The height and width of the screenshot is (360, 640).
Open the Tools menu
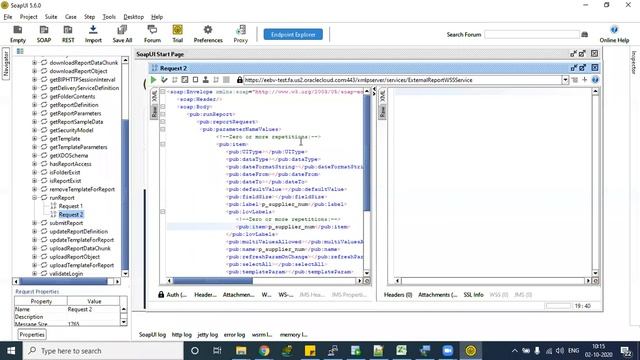pyautogui.click(x=109, y=17)
